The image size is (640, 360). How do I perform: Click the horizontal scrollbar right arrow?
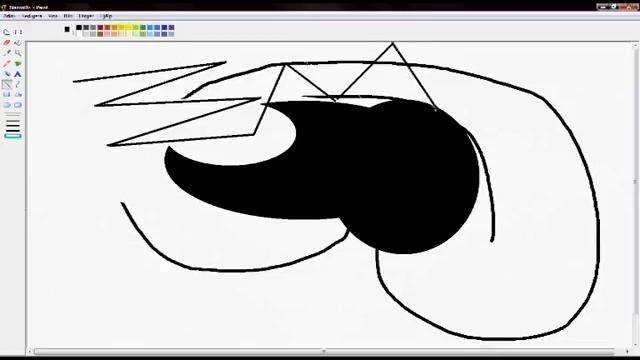point(627,351)
